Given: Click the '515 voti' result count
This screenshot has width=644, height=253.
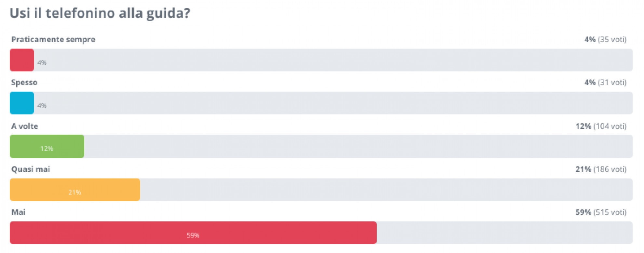Looking at the screenshot, I should (x=610, y=212).
